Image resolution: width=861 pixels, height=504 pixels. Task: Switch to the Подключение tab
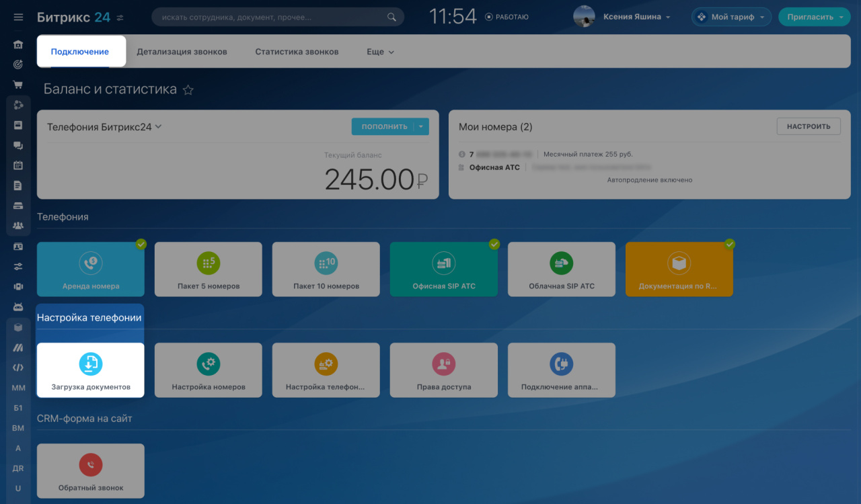coord(80,52)
